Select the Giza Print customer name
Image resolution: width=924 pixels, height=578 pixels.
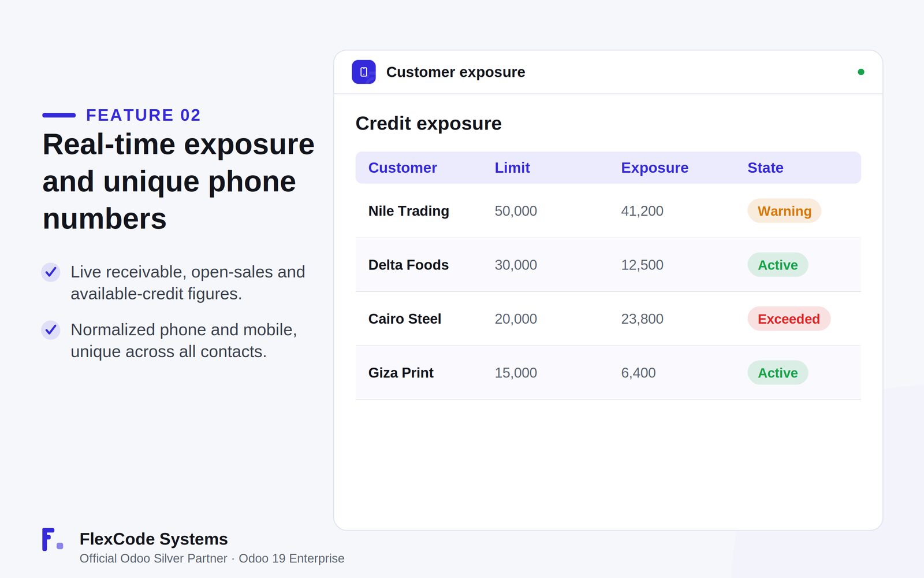point(401,373)
